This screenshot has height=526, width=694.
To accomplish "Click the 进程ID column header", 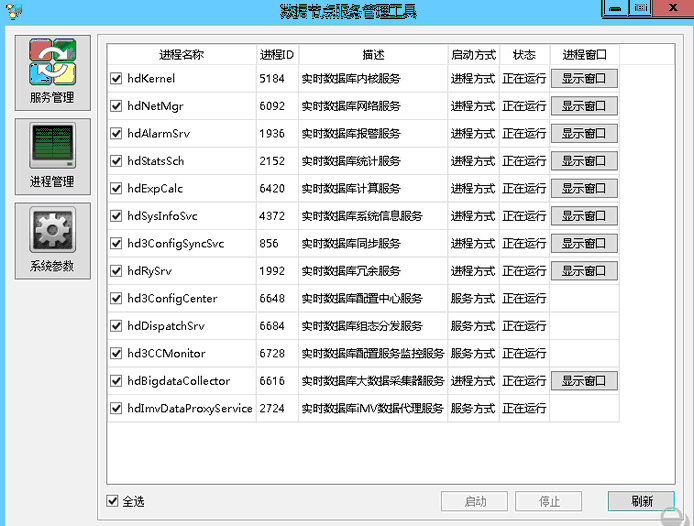I will click(277, 54).
